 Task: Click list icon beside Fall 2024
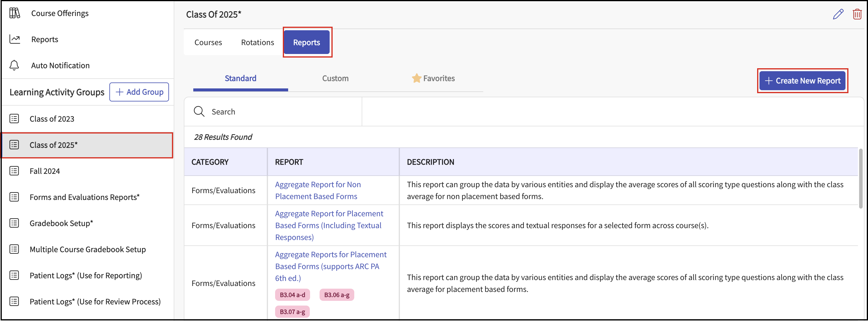pyautogui.click(x=14, y=171)
